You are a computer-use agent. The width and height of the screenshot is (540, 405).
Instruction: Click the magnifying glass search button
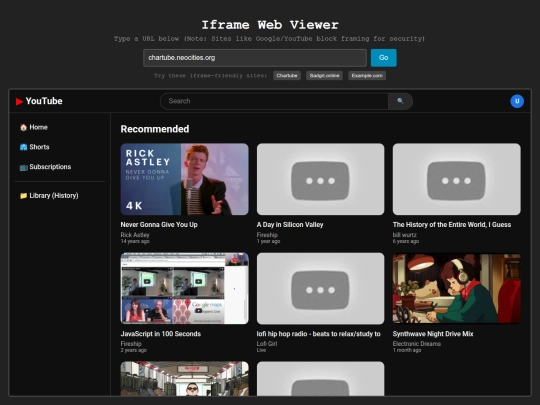pyautogui.click(x=400, y=101)
